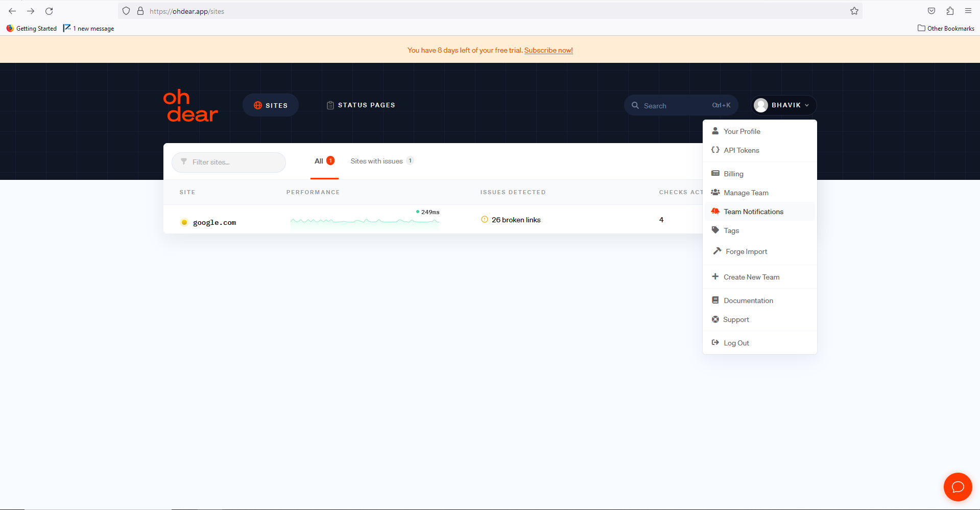Click the Subscribe now link
This screenshot has height=510, width=980.
coord(548,50)
